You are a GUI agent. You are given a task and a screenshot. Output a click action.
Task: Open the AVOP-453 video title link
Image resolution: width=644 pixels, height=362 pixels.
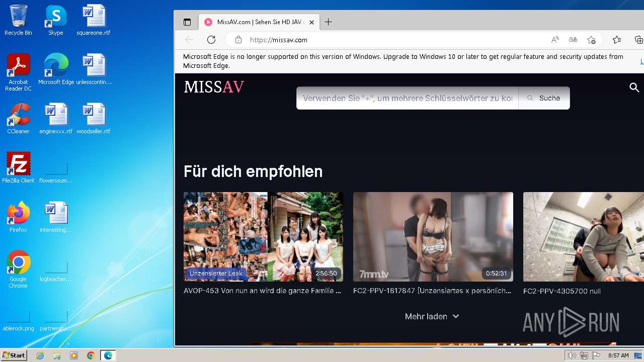pos(263,291)
